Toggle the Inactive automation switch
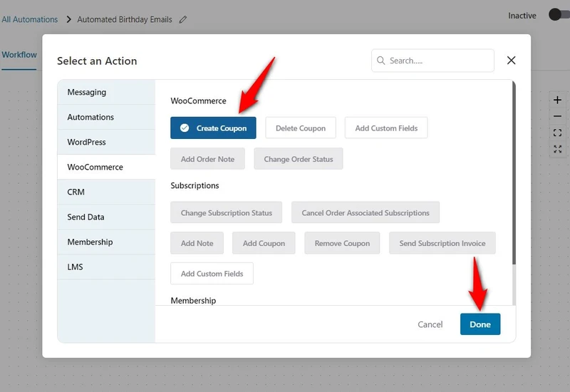570x392 pixels. pos(559,15)
